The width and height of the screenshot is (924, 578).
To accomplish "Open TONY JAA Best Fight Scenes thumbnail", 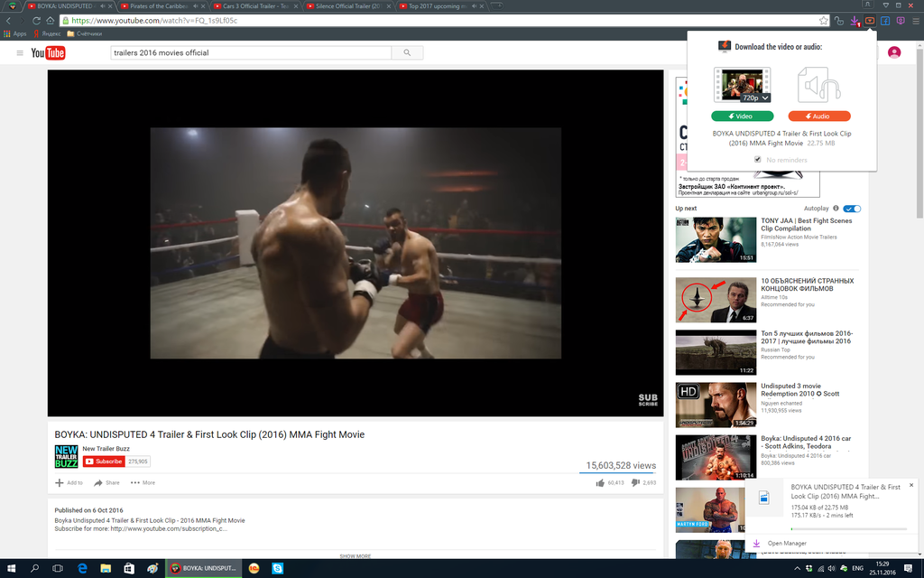I will (716, 239).
